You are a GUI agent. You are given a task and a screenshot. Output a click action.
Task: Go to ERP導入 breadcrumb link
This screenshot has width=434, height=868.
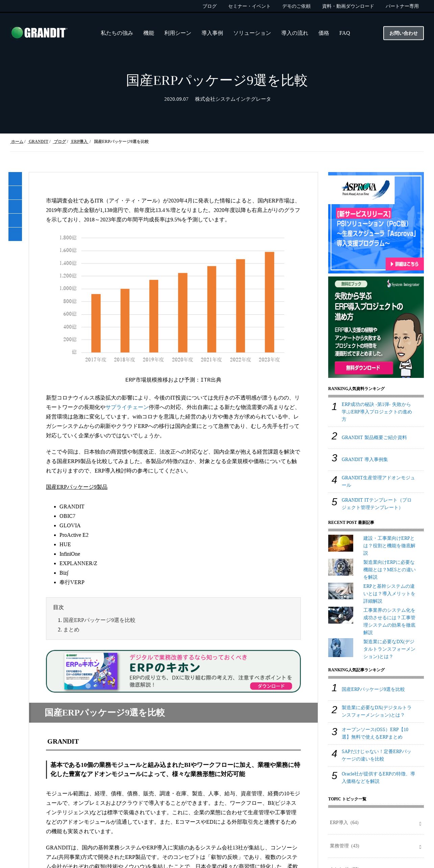coord(79,142)
